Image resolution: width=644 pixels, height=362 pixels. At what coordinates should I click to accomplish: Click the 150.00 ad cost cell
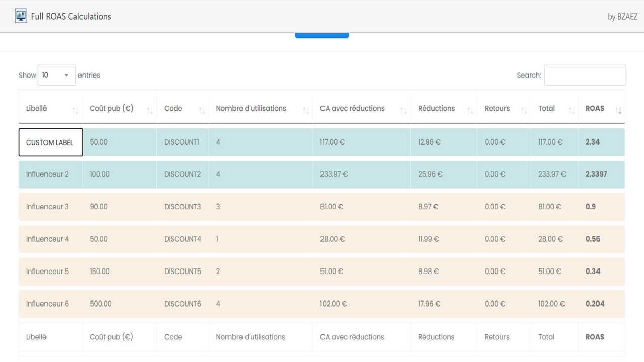120,271
